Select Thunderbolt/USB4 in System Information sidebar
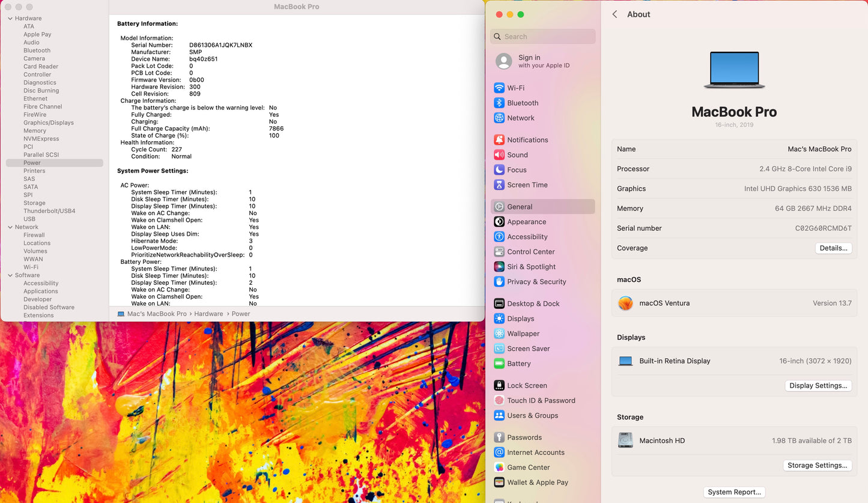868x503 pixels. tap(49, 211)
